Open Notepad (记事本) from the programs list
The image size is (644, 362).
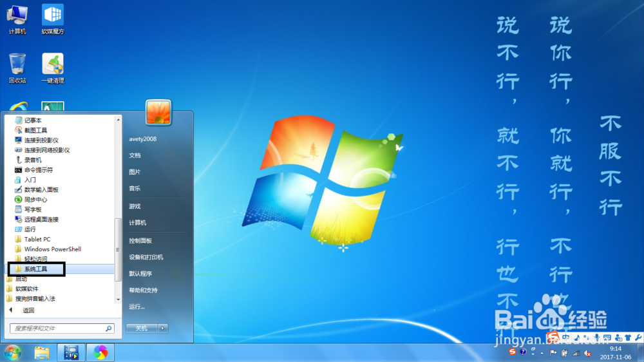click(28, 120)
